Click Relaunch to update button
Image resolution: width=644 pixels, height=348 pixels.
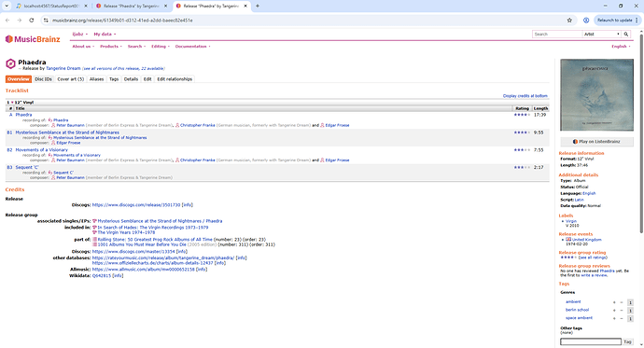point(617,21)
